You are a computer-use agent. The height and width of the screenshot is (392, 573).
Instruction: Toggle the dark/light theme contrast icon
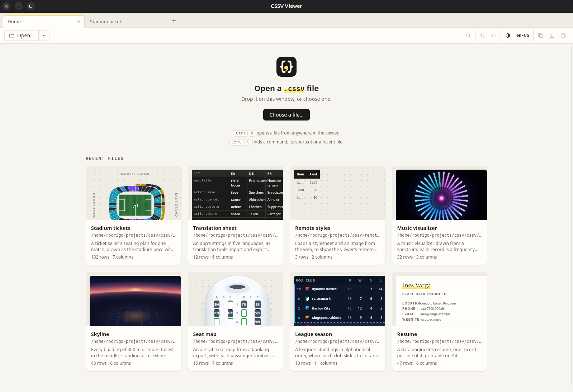(x=508, y=36)
